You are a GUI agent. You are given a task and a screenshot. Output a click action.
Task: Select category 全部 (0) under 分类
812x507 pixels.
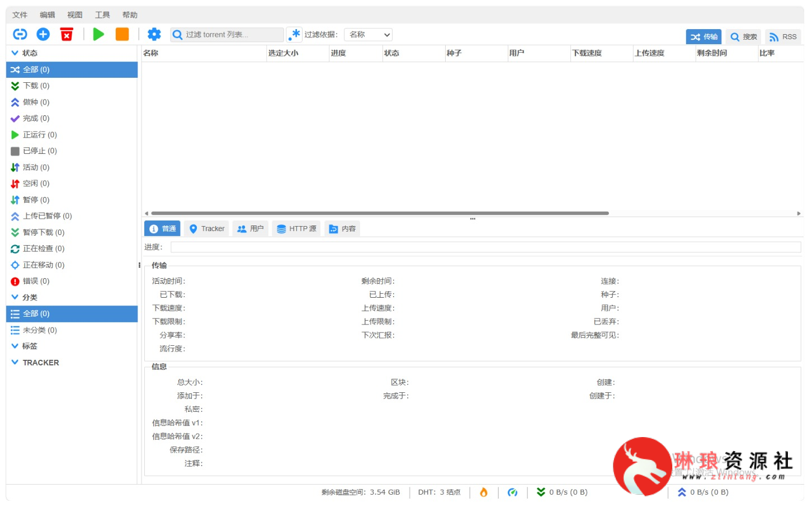pos(72,314)
